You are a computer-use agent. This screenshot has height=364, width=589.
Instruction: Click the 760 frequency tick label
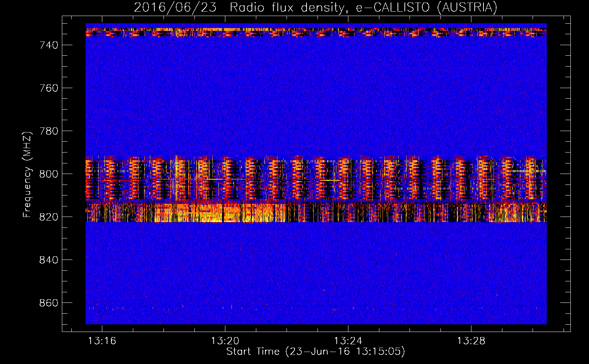[x=49, y=88]
